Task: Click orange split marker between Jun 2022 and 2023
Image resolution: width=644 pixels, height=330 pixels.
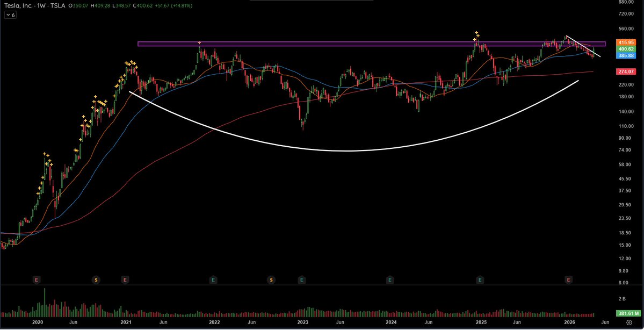Action: [271, 280]
